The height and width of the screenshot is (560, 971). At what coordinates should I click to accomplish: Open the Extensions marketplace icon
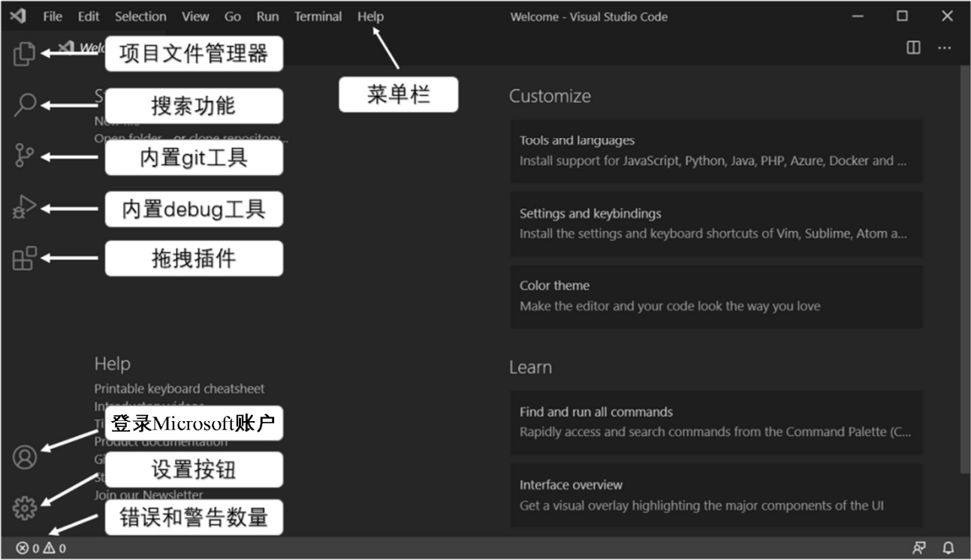pyautogui.click(x=24, y=258)
